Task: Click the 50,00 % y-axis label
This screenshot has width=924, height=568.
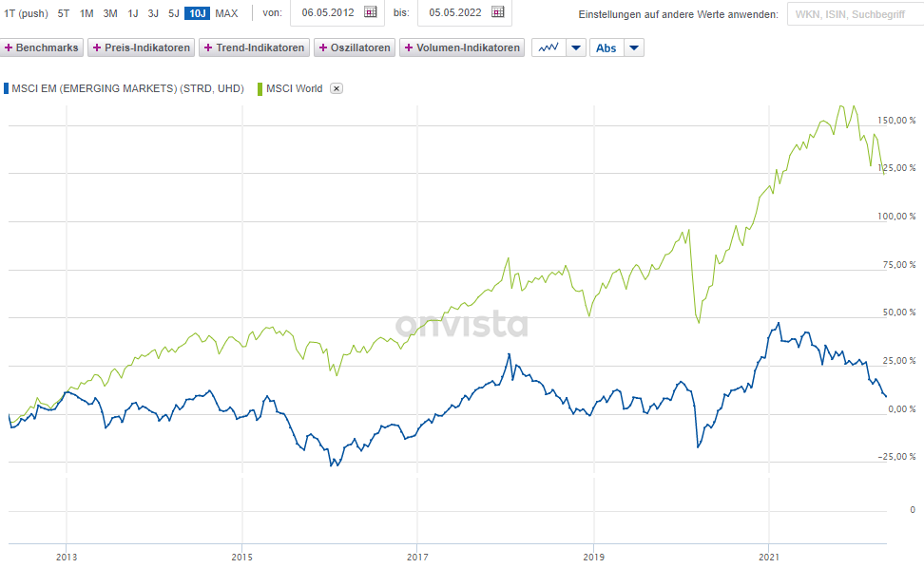Action: 898,312
